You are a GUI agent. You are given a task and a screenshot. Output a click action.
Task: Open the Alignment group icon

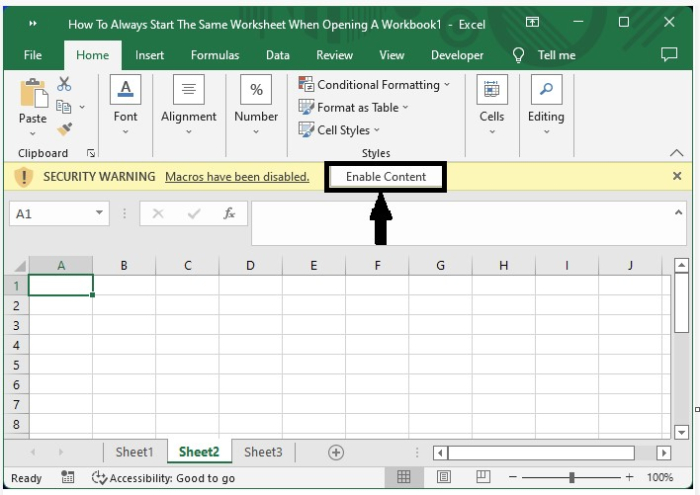pyautogui.click(x=188, y=90)
